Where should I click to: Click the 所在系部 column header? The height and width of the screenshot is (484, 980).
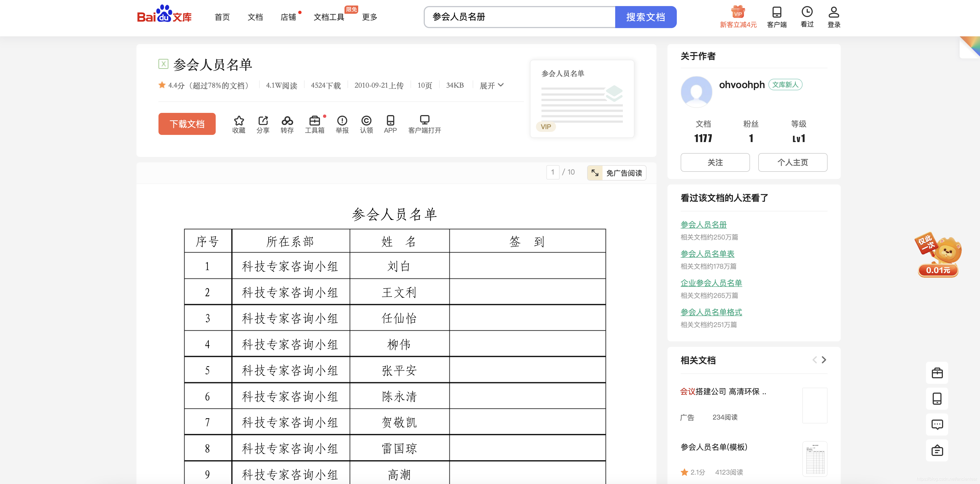pyautogui.click(x=290, y=241)
